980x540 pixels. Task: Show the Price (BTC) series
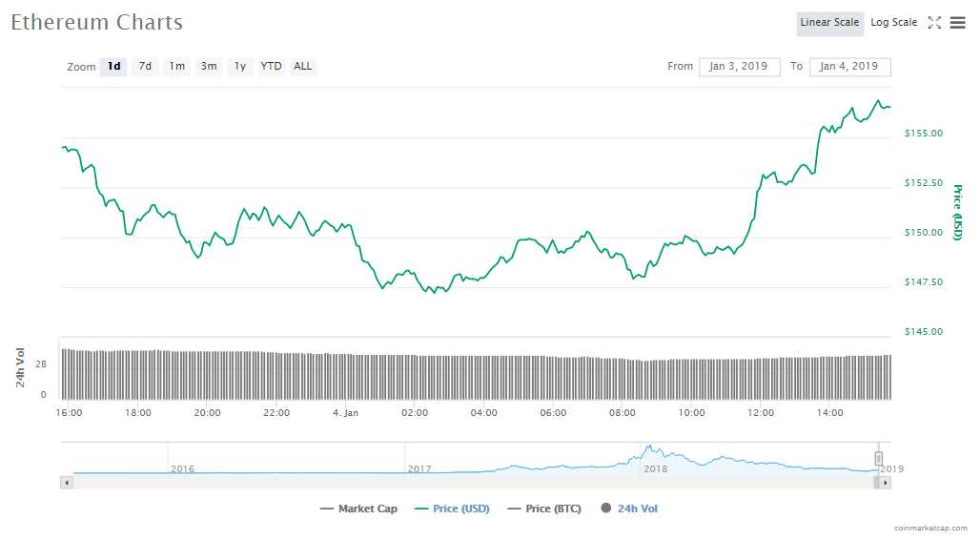tap(544, 509)
